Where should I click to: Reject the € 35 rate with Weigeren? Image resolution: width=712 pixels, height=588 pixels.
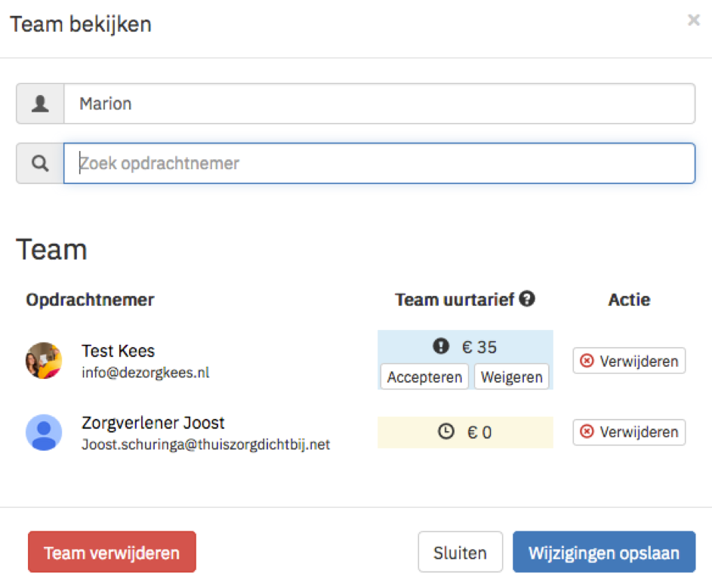[511, 377]
